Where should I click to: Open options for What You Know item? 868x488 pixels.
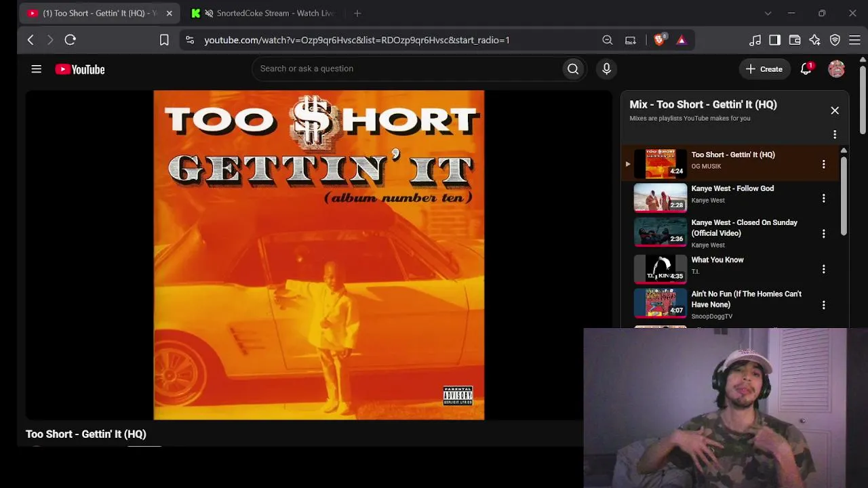click(824, 269)
